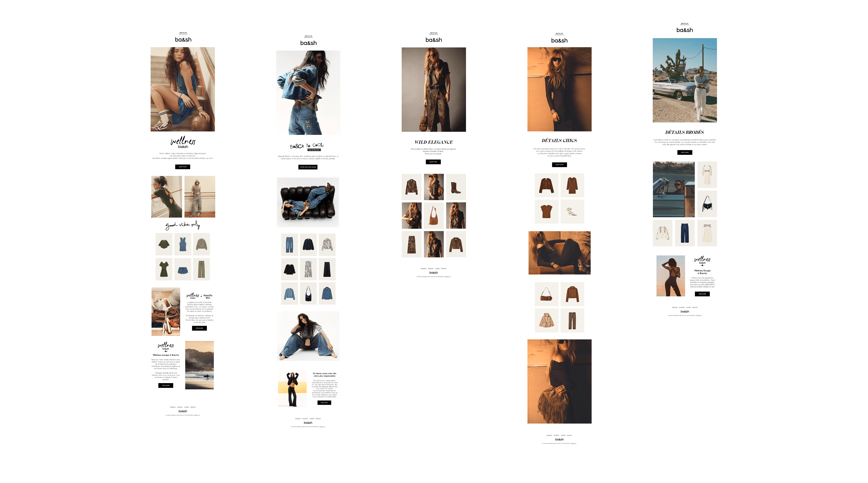The width and height of the screenshot is (868, 483).
Task: Select the strappy sandal product tile in Détails Chics
Action: coord(572,212)
